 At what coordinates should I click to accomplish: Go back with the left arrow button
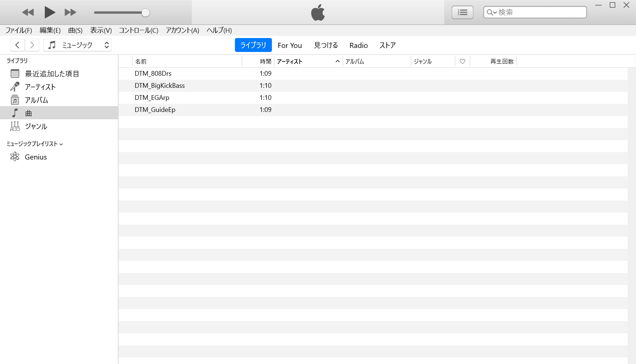point(18,45)
